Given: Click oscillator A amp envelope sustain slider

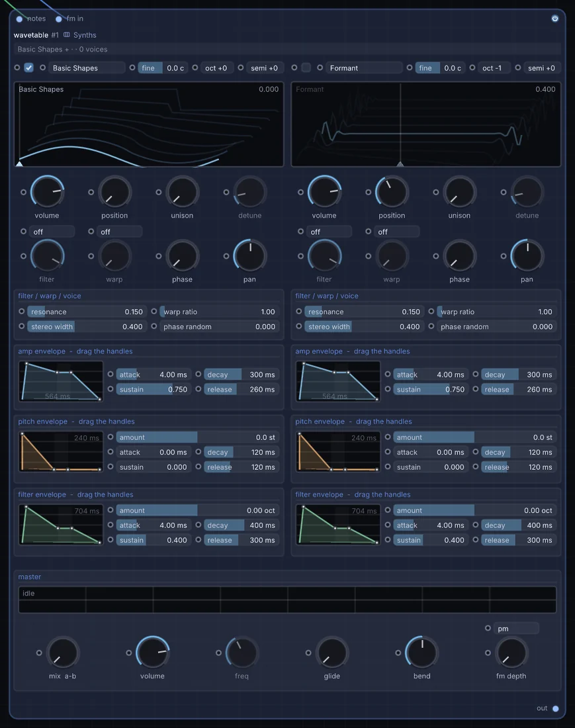Looking at the screenshot, I should pyautogui.click(x=153, y=390).
